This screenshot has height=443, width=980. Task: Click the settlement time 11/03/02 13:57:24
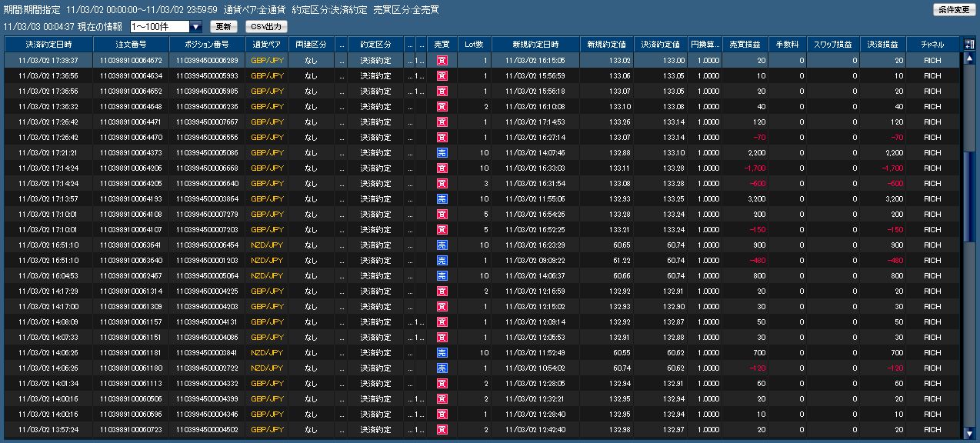click(x=48, y=429)
